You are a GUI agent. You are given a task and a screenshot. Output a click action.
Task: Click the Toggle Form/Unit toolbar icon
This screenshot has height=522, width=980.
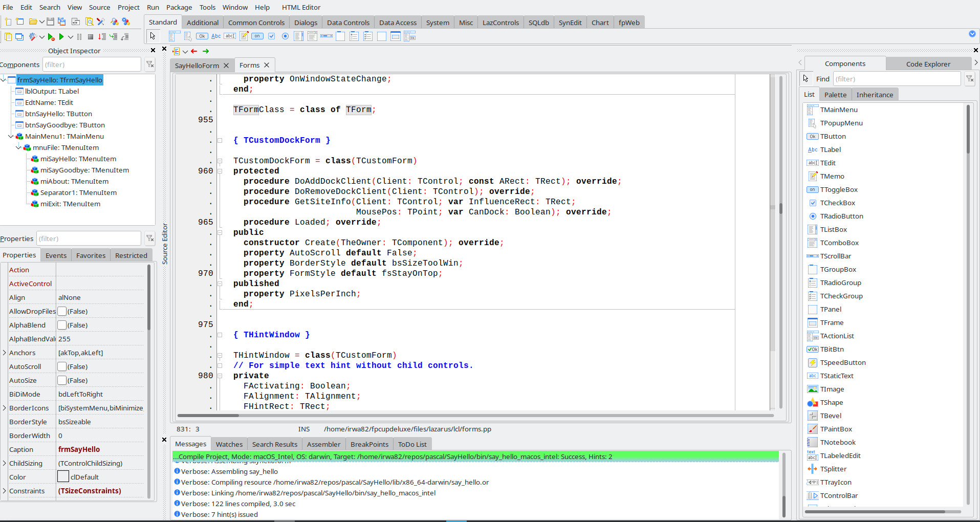pos(75,21)
